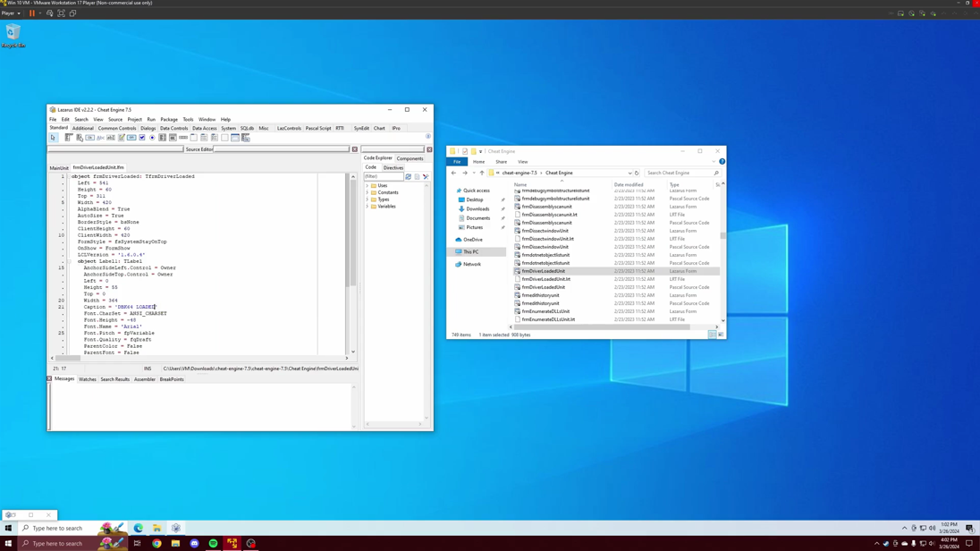Pick the TFrame component icon
This screenshot has height=551, width=980.
[235, 138]
